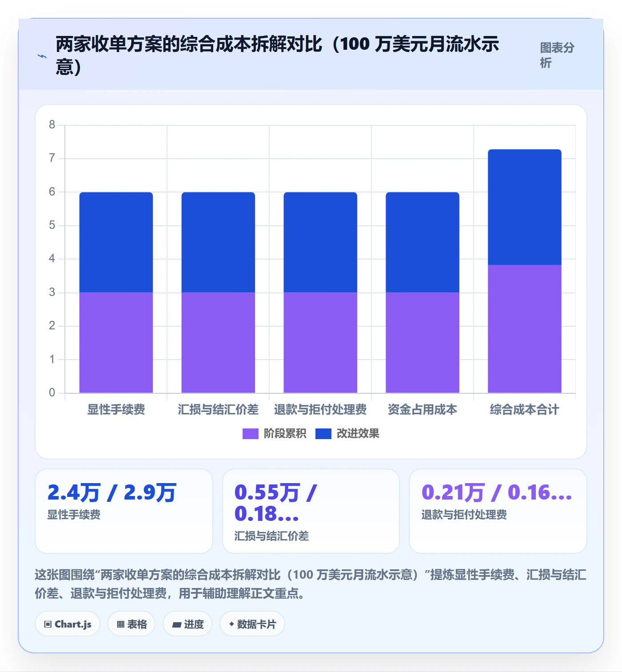Click the blue segment of 资金占用成本 bar
The width and height of the screenshot is (622, 672).
point(423,242)
